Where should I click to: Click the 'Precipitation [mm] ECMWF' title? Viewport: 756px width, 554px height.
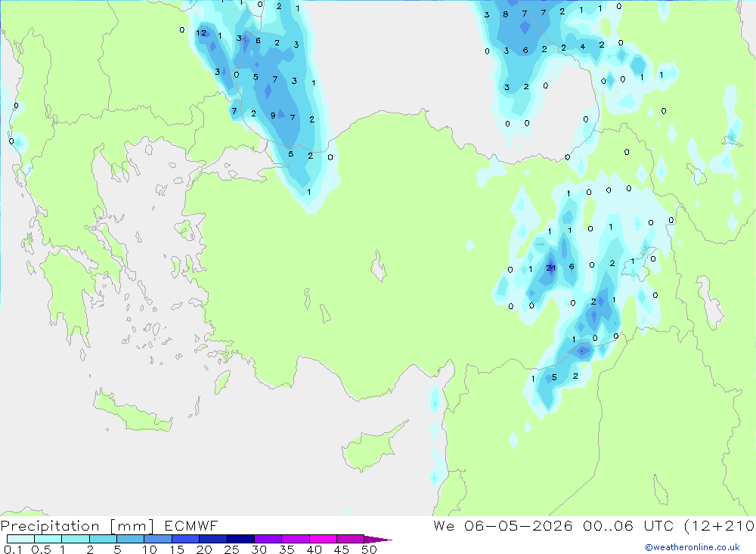109,525
